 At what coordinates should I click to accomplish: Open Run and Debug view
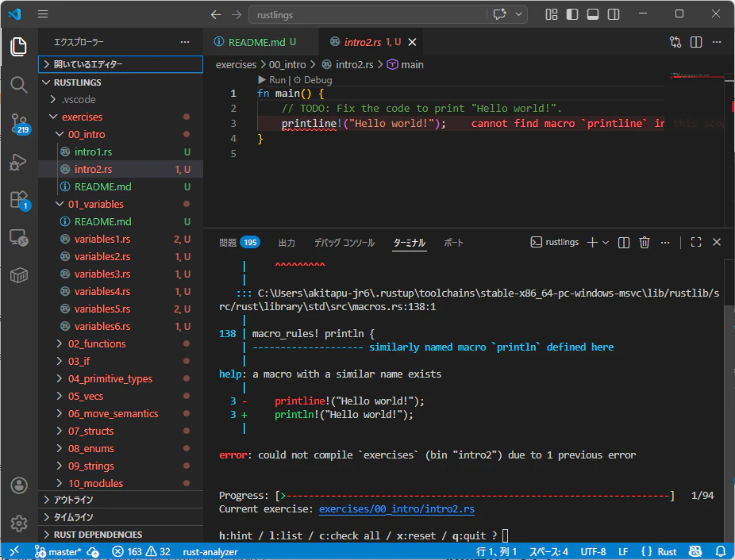tap(19, 162)
